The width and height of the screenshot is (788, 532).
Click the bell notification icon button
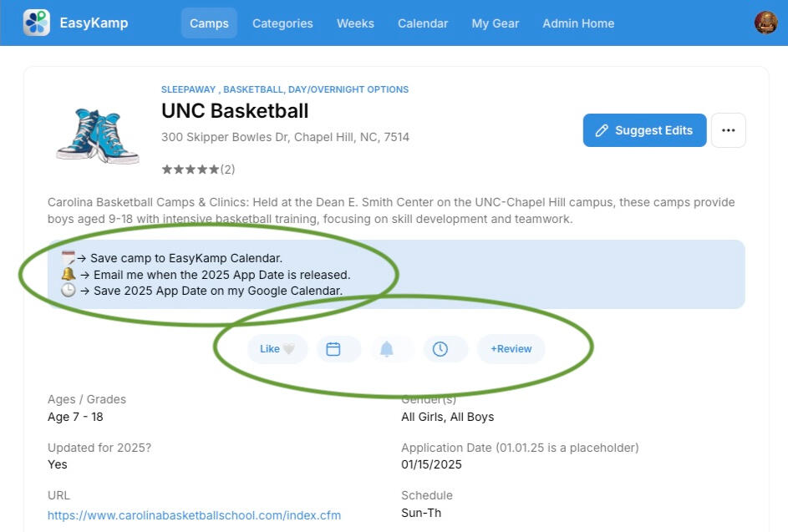386,349
